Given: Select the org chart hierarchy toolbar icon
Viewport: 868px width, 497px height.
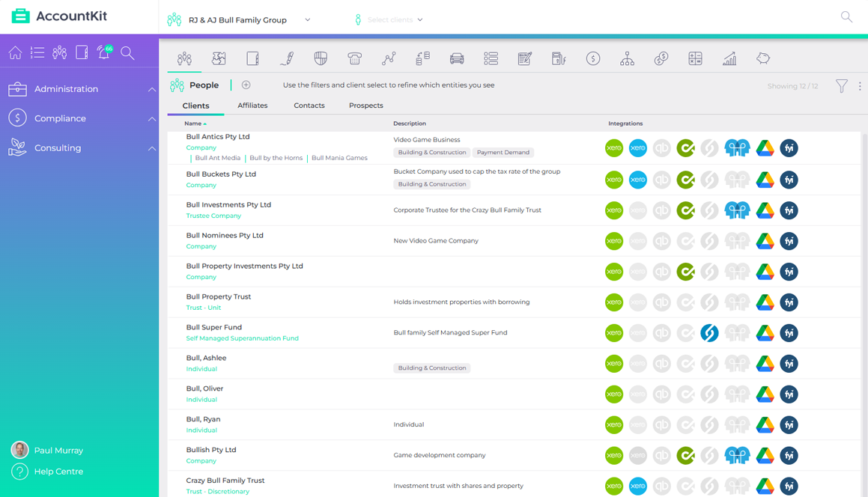Looking at the screenshot, I should [x=627, y=58].
